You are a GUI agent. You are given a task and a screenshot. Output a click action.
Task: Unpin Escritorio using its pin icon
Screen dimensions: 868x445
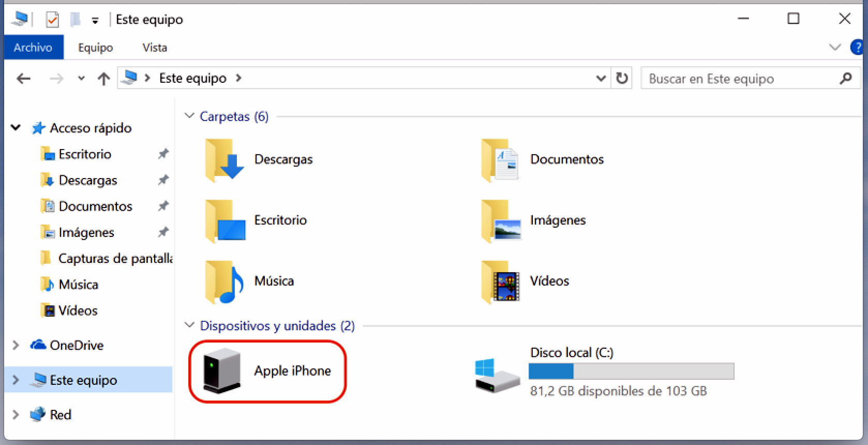pos(163,154)
